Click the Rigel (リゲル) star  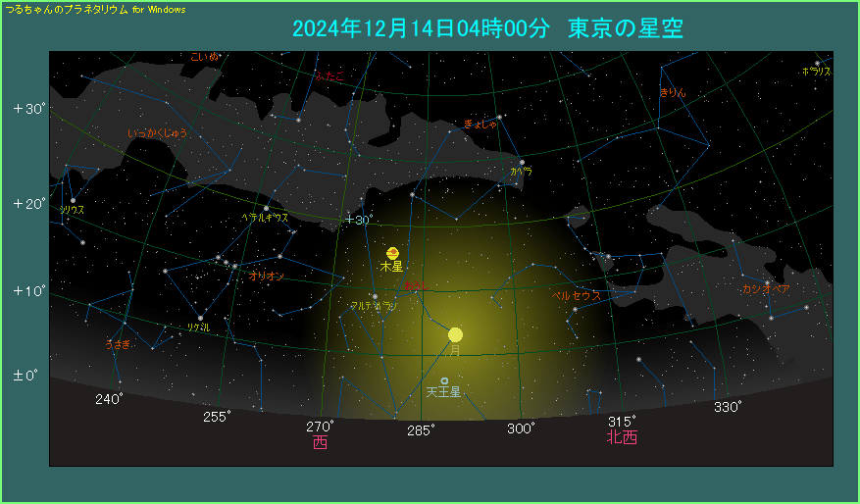pos(200,318)
